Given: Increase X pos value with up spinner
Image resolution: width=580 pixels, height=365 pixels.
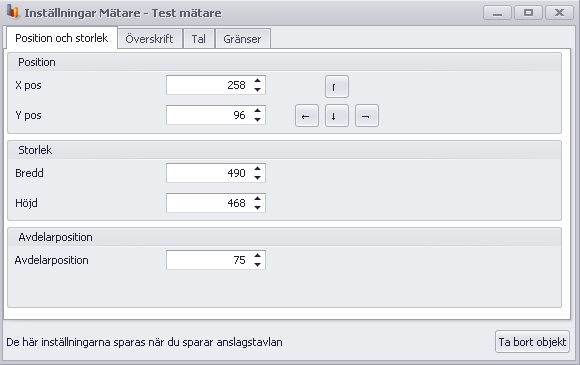Looking at the screenshot, I should click(x=257, y=80).
